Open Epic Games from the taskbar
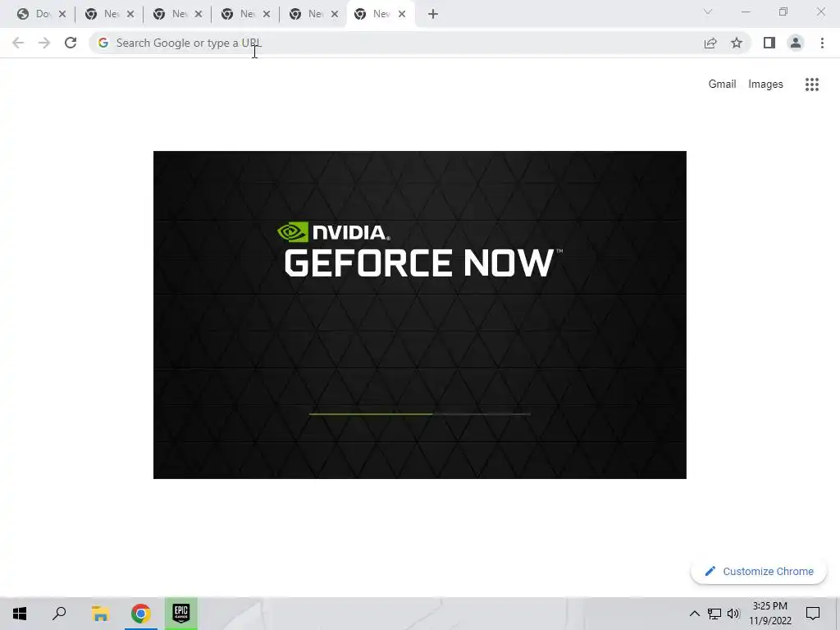The width and height of the screenshot is (840, 630). [181, 614]
